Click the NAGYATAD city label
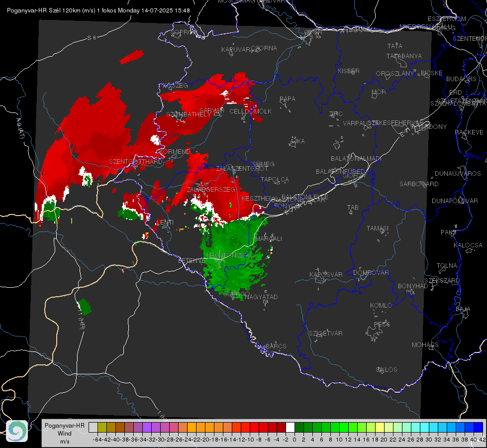Viewport: 487px width, 448px height. point(261,297)
